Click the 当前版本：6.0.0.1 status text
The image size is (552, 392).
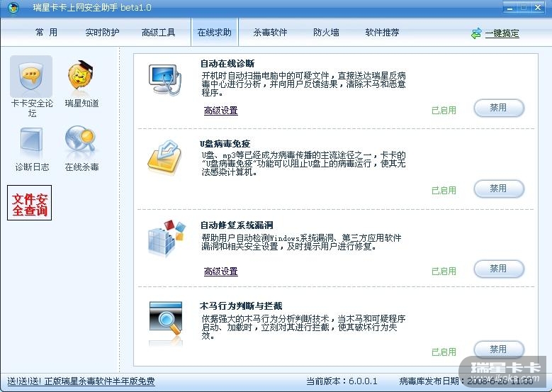pyautogui.click(x=342, y=381)
